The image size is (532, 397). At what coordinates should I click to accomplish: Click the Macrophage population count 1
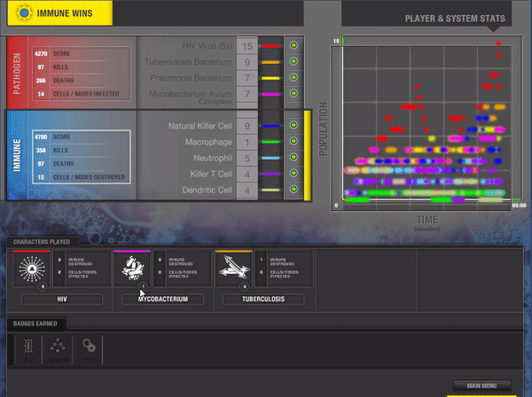click(247, 142)
